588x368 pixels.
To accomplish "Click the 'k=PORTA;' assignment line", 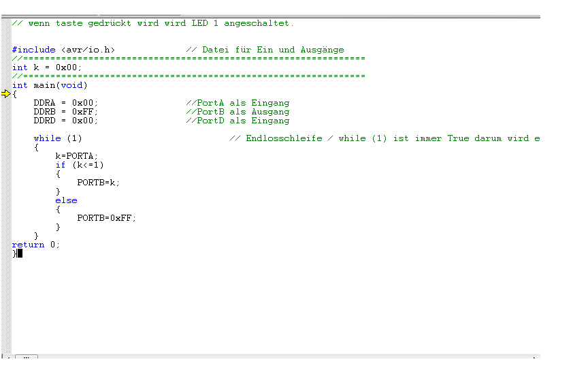I will click(x=76, y=156).
